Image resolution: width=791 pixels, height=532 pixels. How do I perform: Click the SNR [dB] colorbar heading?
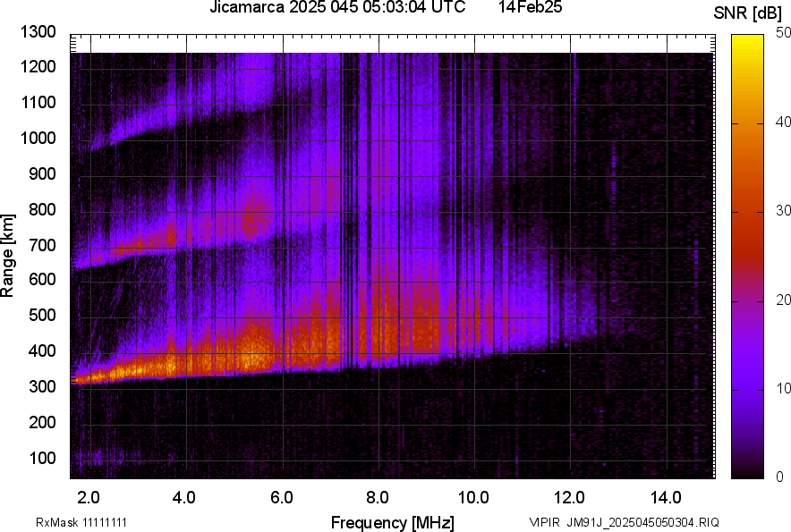[x=747, y=13]
